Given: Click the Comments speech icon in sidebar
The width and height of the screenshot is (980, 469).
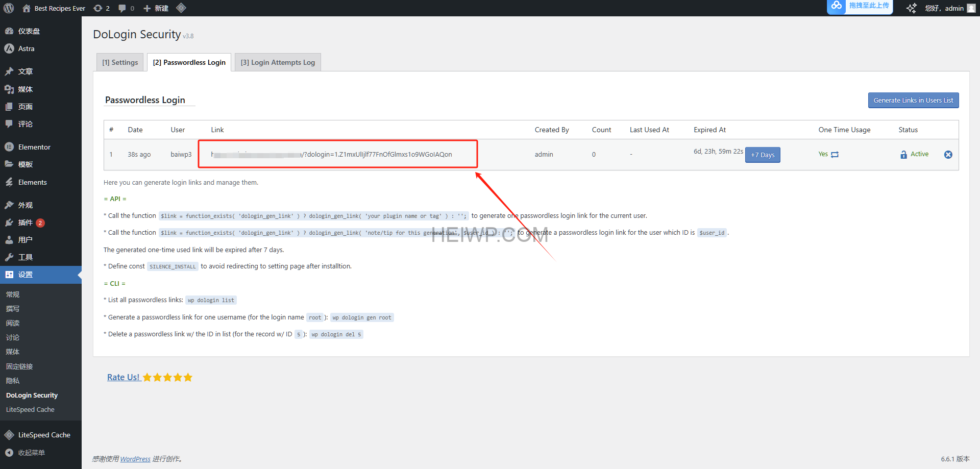Looking at the screenshot, I should click(x=9, y=124).
